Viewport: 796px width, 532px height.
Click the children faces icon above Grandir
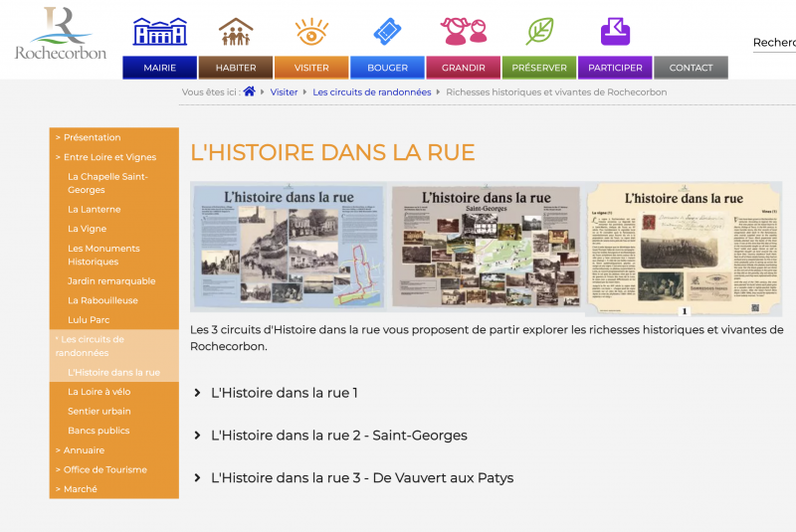(x=463, y=32)
